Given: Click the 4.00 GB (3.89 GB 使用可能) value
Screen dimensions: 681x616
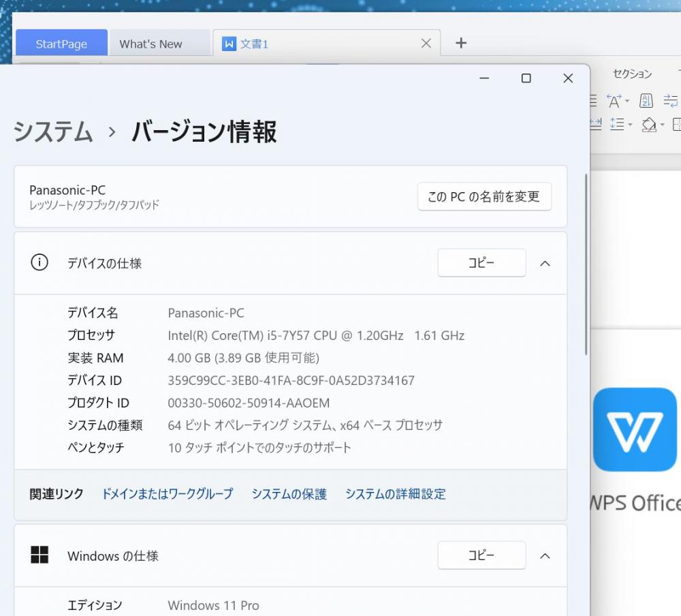Looking at the screenshot, I should (x=244, y=358).
